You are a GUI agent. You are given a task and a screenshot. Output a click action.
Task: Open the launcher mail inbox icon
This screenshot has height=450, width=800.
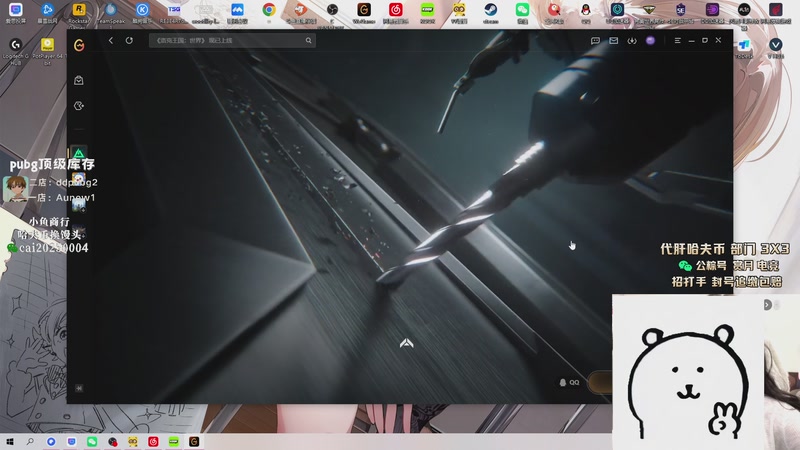613,40
